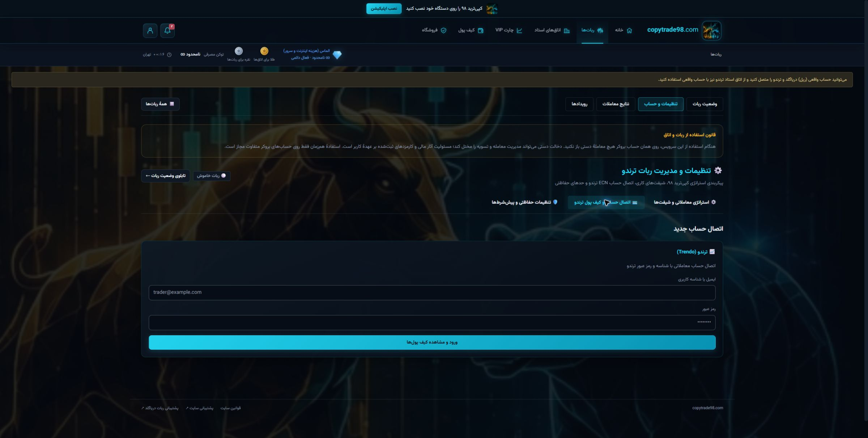Image resolution: width=868 pixels, height=438 pixels.
Task: Open پشتیبانی ربات دریاگلد footer link
Action: click(x=160, y=408)
